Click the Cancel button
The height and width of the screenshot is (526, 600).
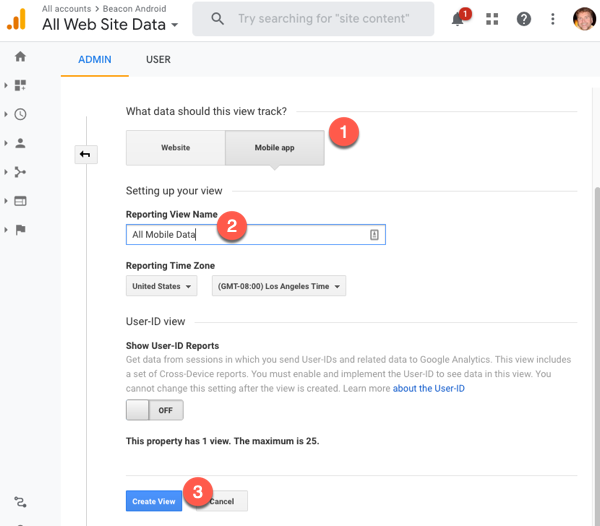click(x=222, y=501)
